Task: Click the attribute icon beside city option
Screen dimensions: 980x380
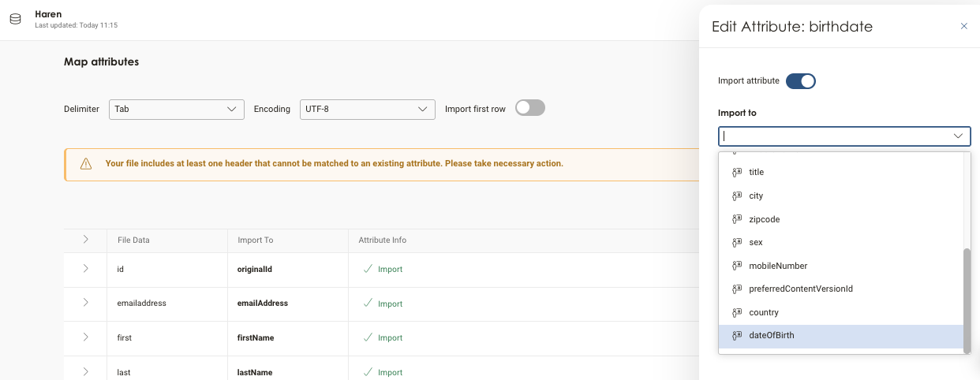Action: tap(738, 196)
